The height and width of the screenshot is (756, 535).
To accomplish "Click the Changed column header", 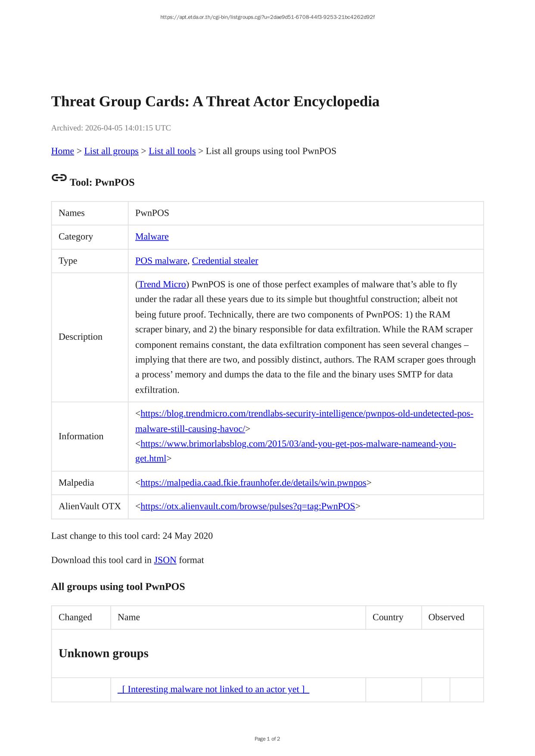I will 75,617.
